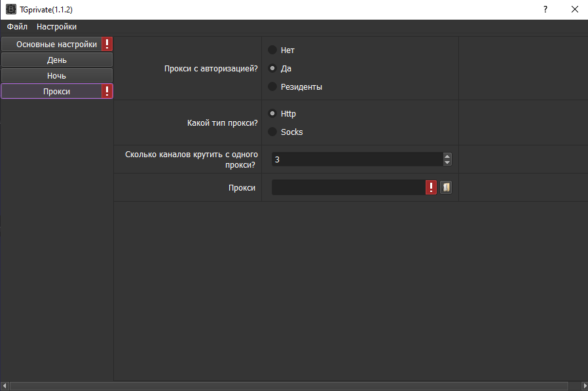
Task: Select the Http proxy type radio button
Action: coord(272,114)
